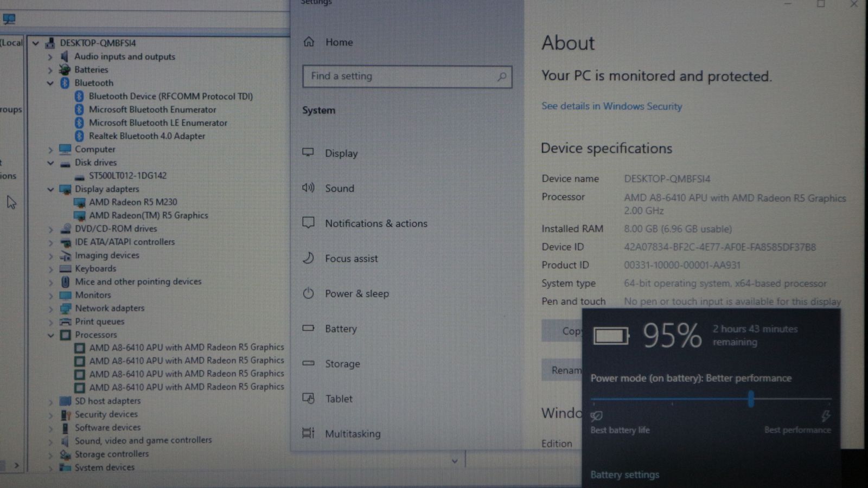The width and height of the screenshot is (868, 488).
Task: Click the Print queues icon
Action: point(65,322)
